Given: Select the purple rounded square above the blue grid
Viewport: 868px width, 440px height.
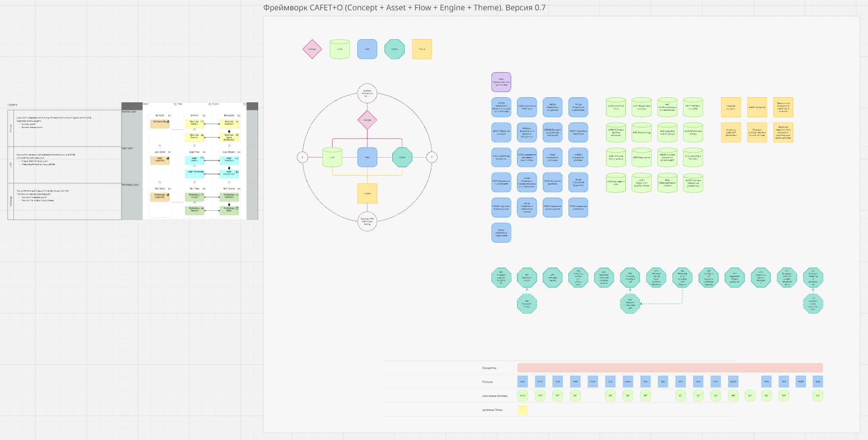Looking at the screenshot, I should 501,82.
